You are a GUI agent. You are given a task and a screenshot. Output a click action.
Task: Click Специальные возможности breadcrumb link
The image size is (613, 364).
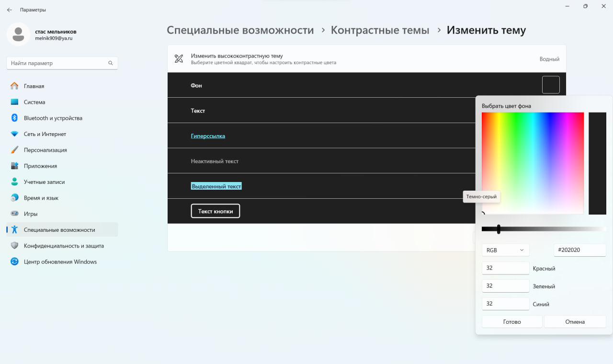click(240, 30)
